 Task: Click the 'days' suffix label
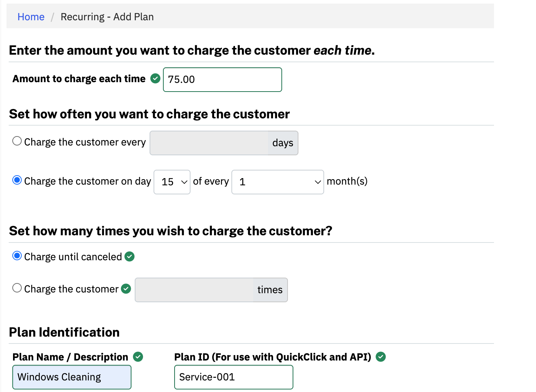283,143
